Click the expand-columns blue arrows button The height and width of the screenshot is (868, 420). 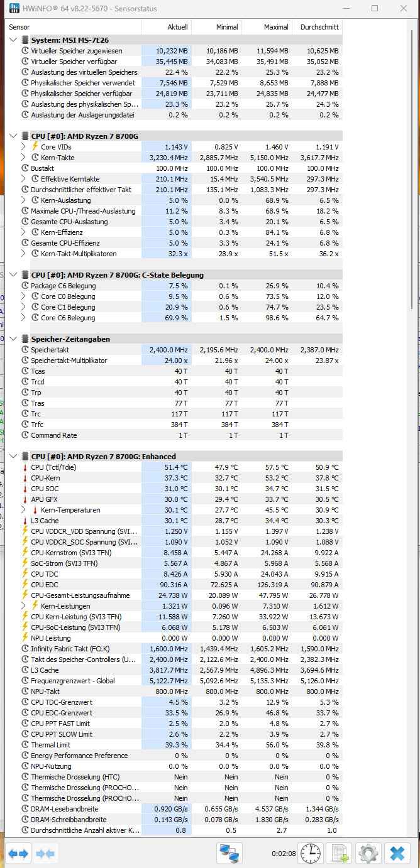pos(18,854)
